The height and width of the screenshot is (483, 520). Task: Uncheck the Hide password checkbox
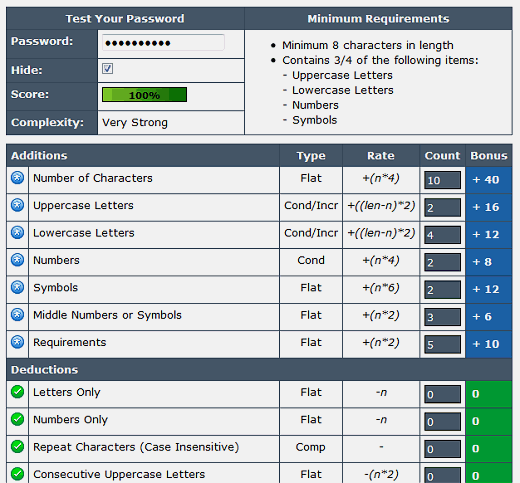pos(107,69)
